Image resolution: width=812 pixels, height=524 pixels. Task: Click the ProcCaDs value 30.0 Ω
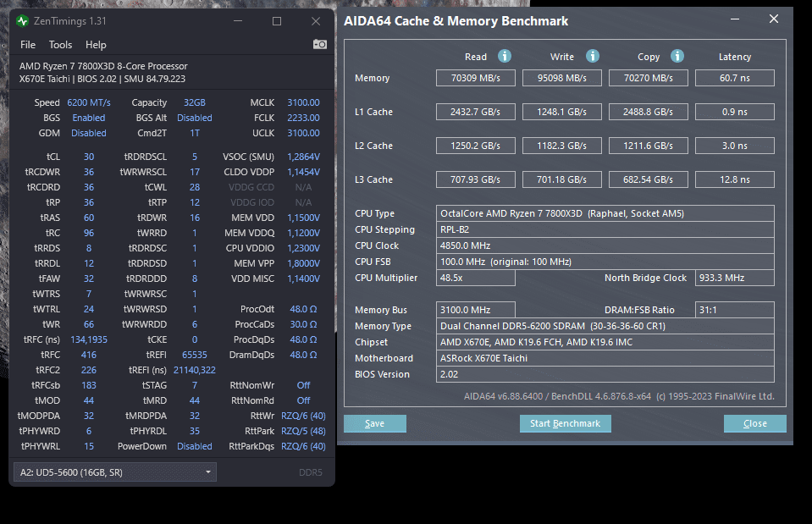point(303,324)
